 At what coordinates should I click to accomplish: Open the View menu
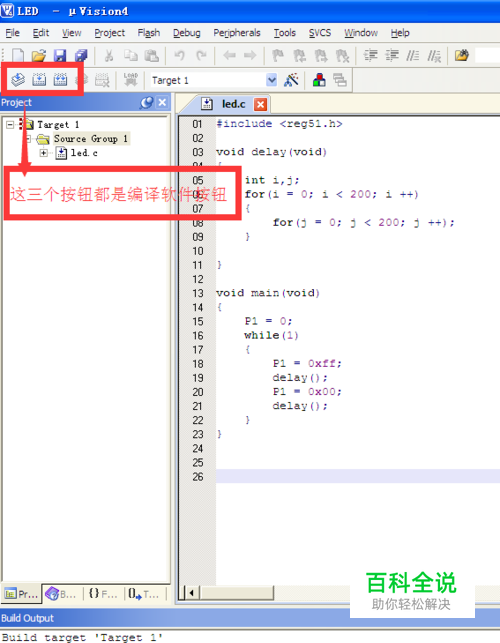pyautogui.click(x=71, y=33)
